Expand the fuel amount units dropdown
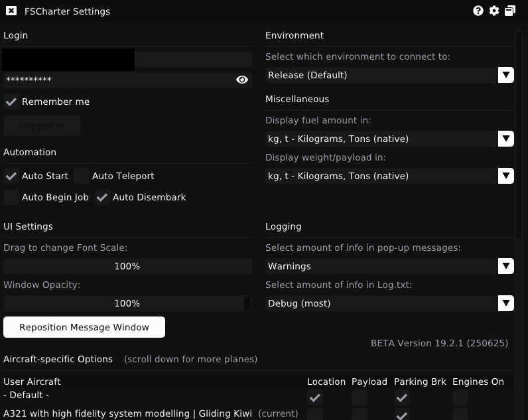Image resolution: width=528 pixels, height=420 pixels. [389, 139]
